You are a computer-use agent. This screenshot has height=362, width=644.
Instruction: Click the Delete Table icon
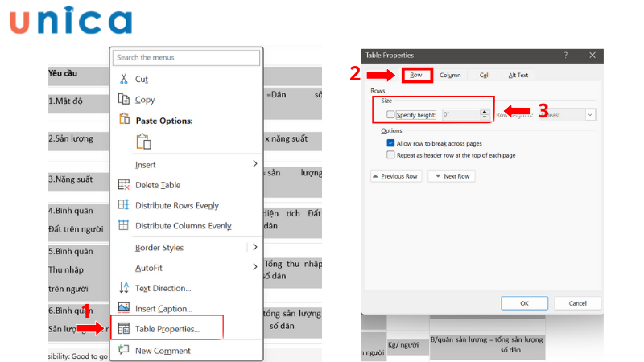point(124,185)
